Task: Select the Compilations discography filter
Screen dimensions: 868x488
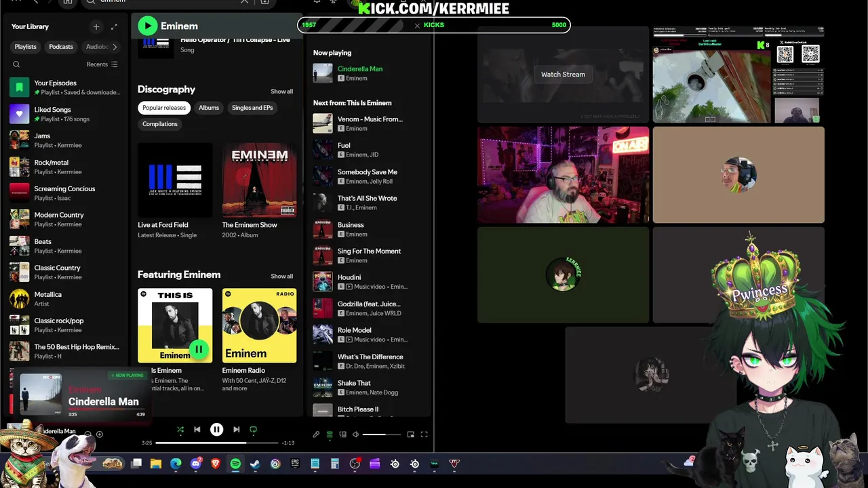Action: 160,124
